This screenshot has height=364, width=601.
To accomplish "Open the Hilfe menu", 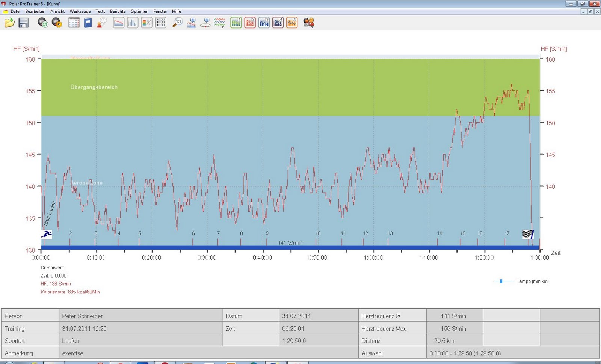I will [177, 11].
